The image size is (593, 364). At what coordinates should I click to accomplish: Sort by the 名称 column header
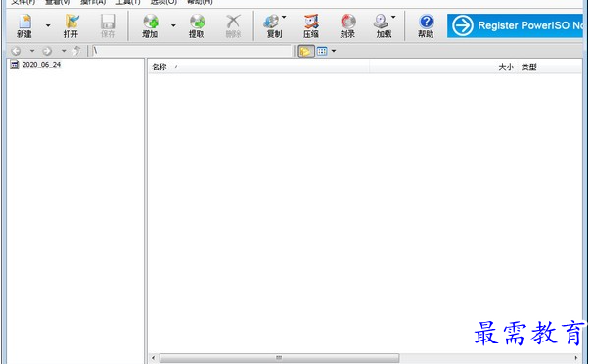tap(258, 67)
